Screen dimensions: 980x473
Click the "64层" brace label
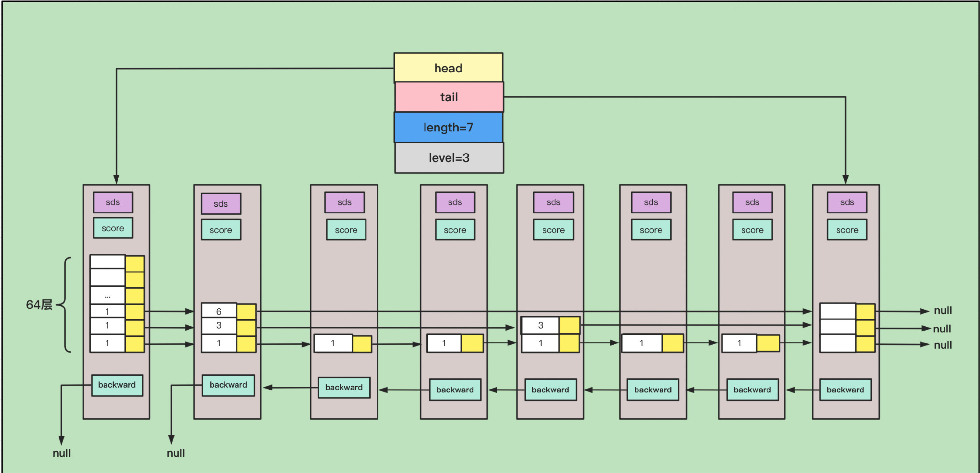tap(39, 304)
